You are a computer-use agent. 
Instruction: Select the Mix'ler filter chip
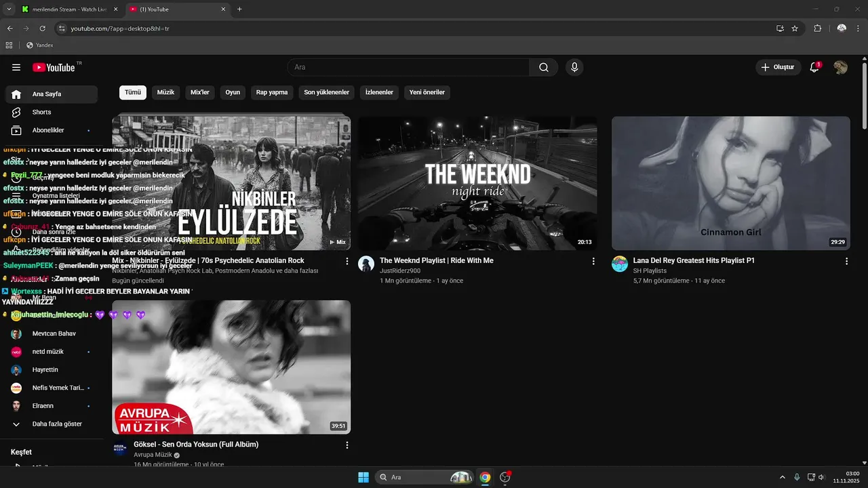[x=200, y=92]
